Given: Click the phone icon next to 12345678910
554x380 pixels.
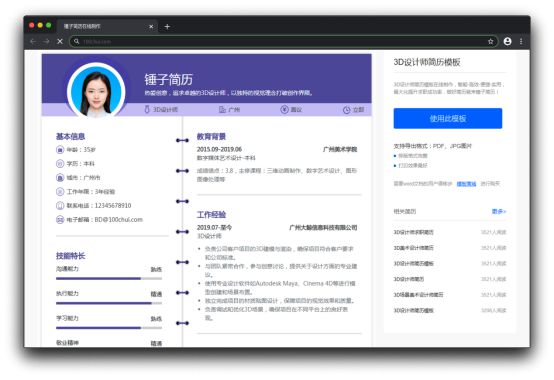Looking at the screenshot, I should pyautogui.click(x=60, y=206).
